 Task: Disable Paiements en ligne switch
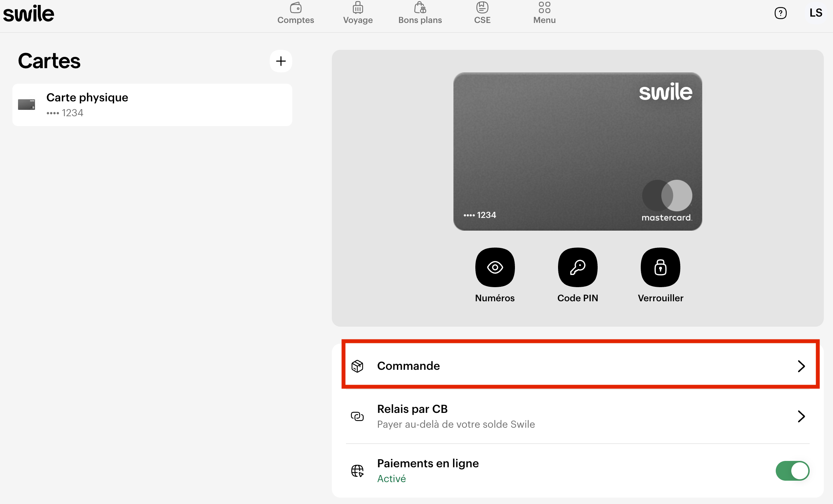[792, 471]
